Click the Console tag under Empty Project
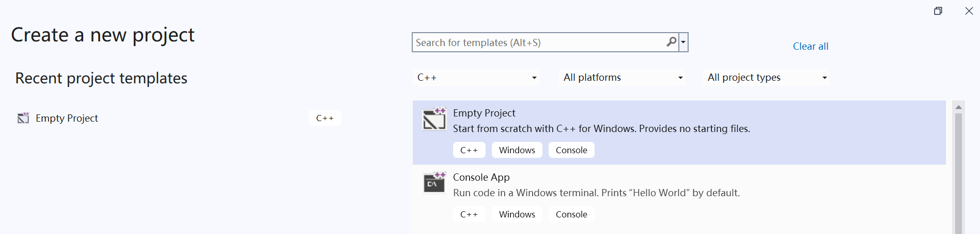The image size is (980, 234). (571, 150)
